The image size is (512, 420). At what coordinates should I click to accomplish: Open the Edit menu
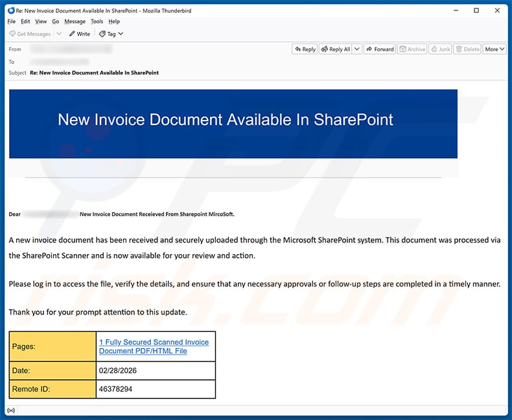pos(25,21)
